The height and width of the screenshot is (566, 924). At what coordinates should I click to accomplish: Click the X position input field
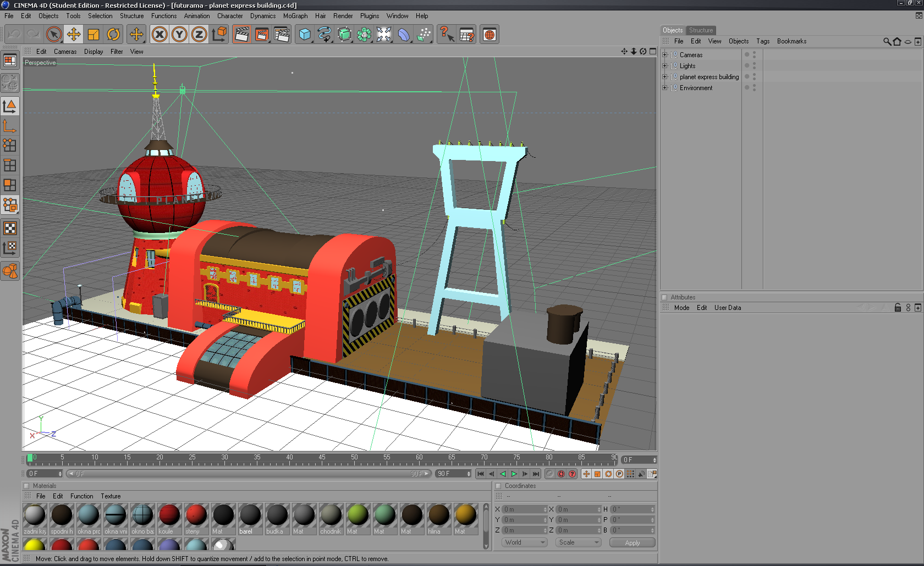(x=525, y=509)
